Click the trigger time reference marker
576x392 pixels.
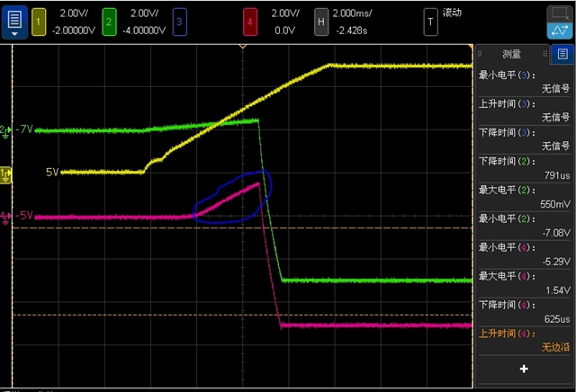point(242,47)
